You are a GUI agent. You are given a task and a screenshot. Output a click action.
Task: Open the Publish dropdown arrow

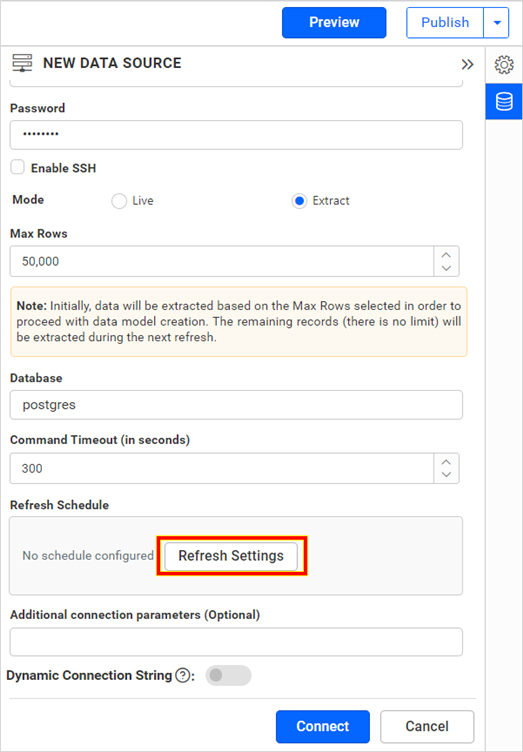497,23
